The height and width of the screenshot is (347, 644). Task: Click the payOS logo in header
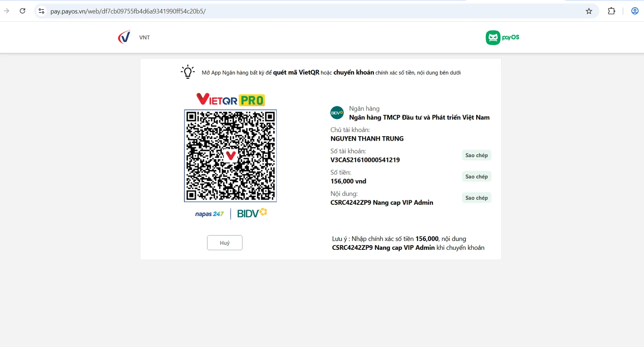pos(502,37)
